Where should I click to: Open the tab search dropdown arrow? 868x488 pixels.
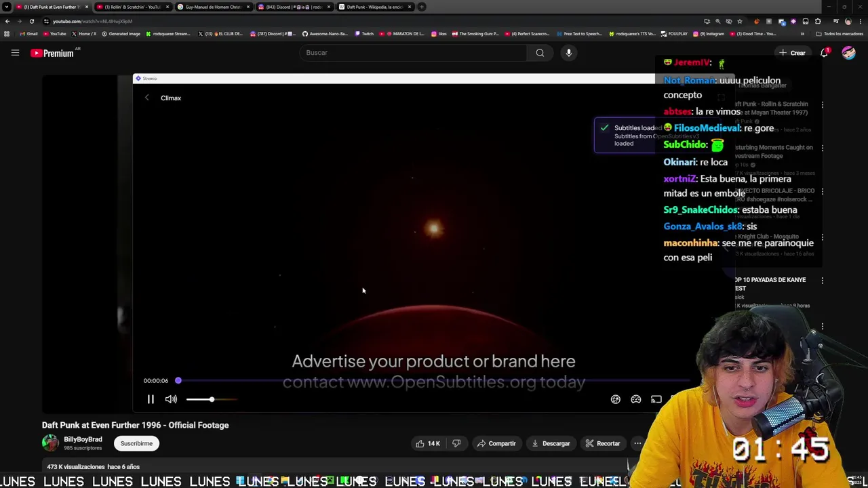tap(6, 7)
